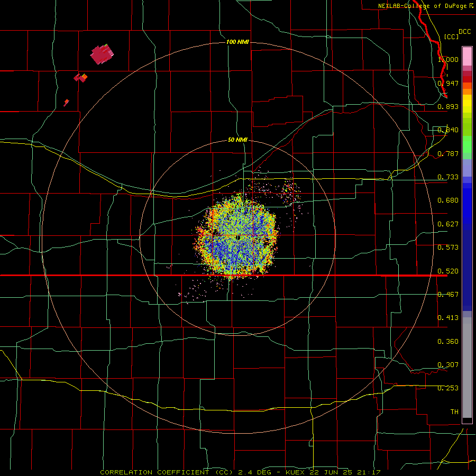
Task: Click the NEXLAB-College of DuPage credit text
Action: 425,6
